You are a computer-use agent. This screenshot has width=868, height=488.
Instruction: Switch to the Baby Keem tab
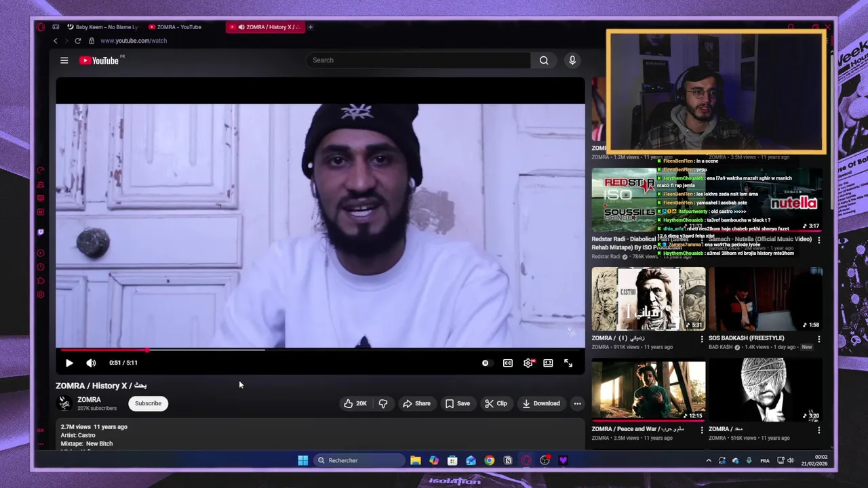point(104,27)
